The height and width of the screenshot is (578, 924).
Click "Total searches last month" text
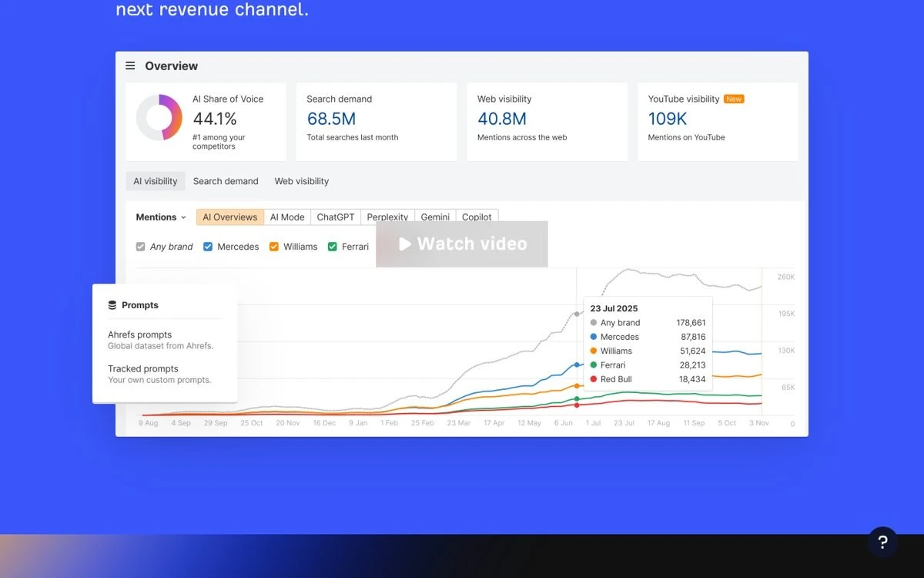coord(353,137)
